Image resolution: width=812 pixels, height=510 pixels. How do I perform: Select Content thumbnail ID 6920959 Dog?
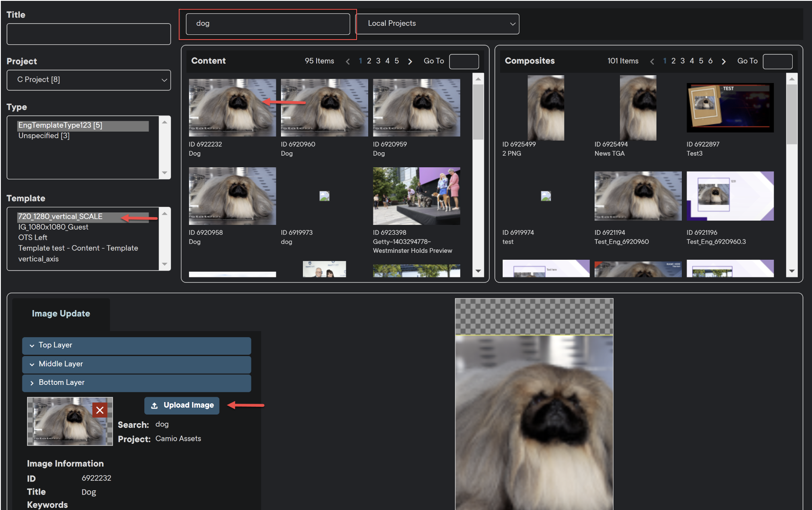tap(416, 108)
